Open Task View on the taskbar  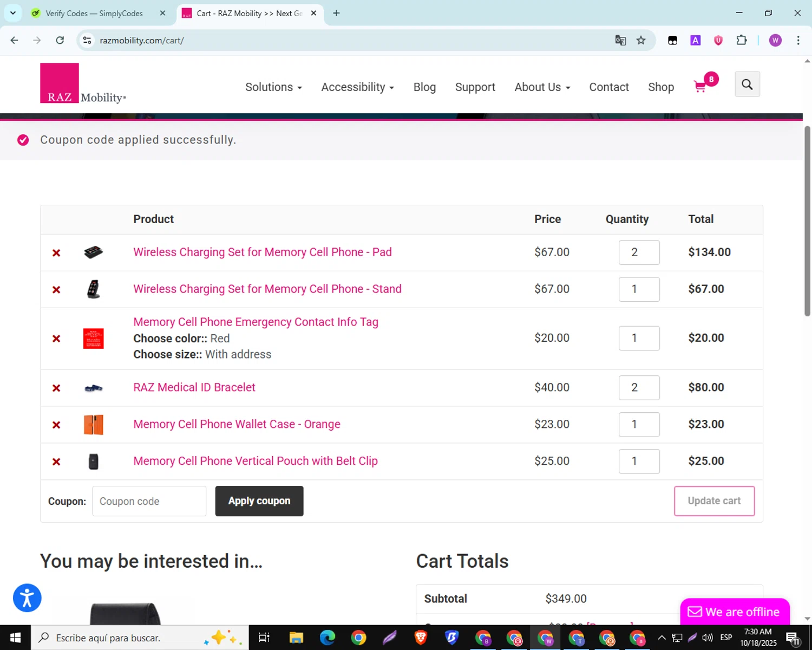pyautogui.click(x=264, y=638)
